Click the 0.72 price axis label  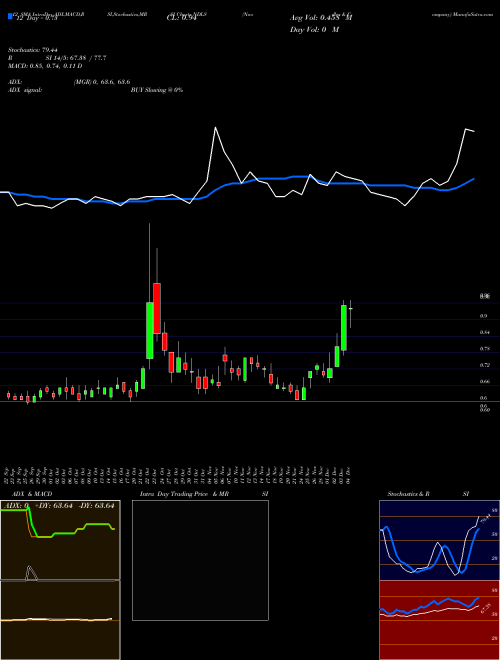pos(485,365)
